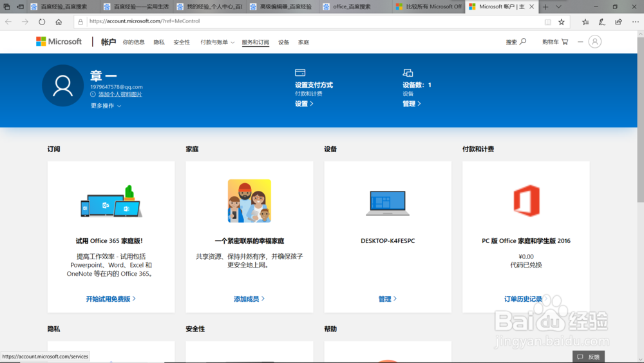Click the devices icon in banner
Screen dimensions: 644x363
(408, 73)
